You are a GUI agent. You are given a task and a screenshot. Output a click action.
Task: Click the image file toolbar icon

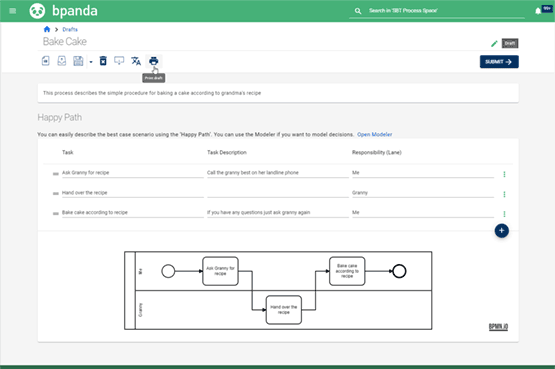[x=62, y=61]
